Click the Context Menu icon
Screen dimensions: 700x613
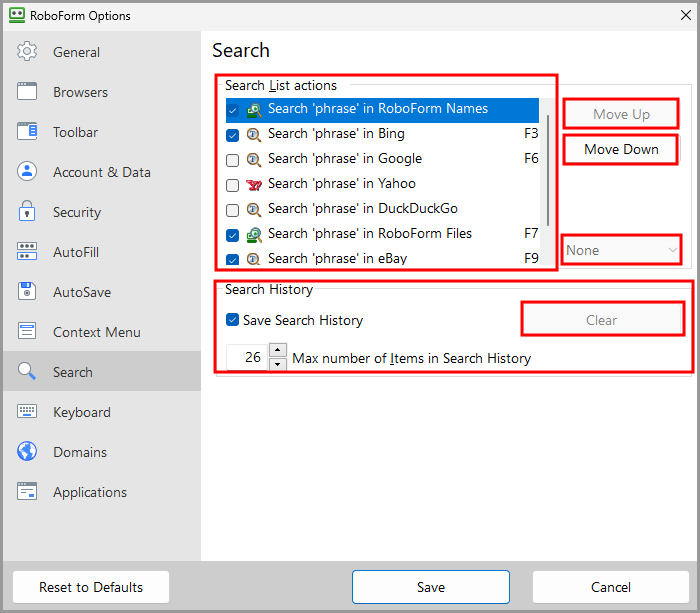point(27,331)
